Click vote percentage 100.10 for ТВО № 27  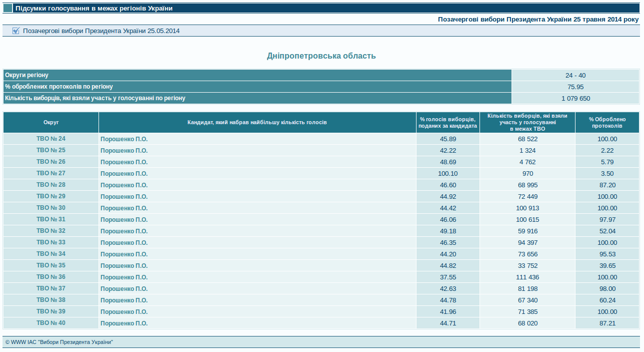448,174
